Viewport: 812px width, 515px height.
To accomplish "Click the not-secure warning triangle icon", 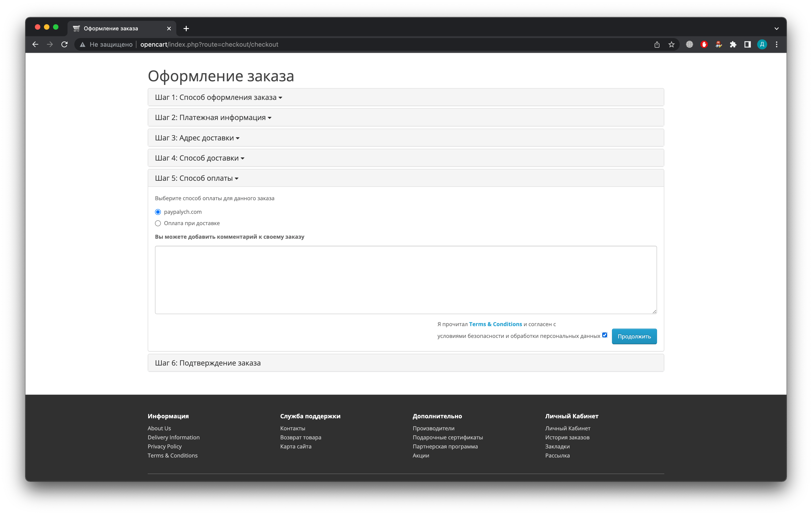I will (x=82, y=44).
